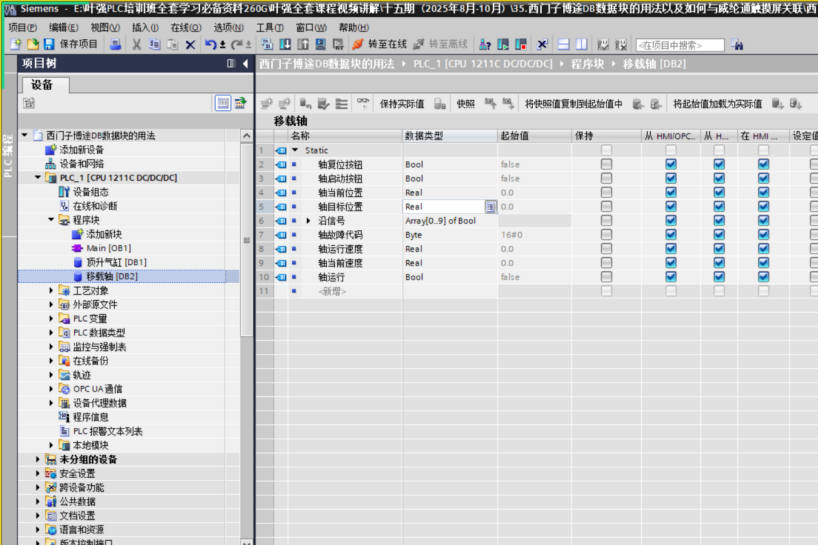Viewport: 819px width, 546px height.
Task: Click the Upload from device icon
Action: [x=303, y=44]
